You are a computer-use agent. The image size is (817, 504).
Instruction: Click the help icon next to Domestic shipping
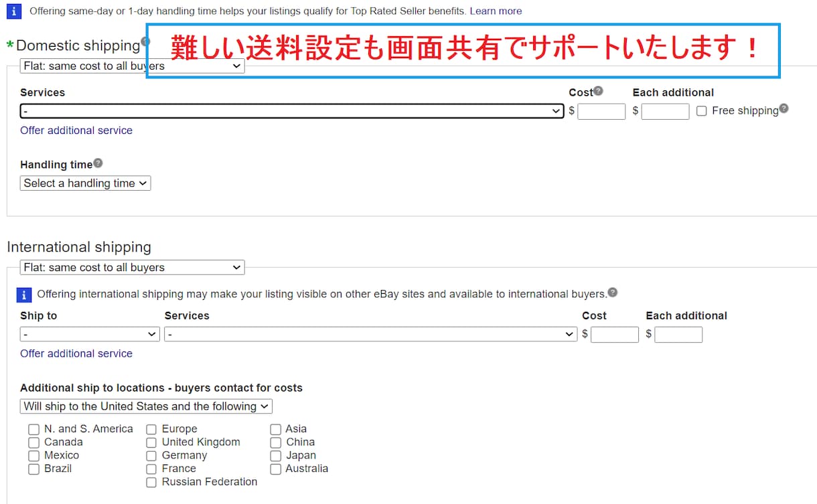pyautogui.click(x=145, y=41)
